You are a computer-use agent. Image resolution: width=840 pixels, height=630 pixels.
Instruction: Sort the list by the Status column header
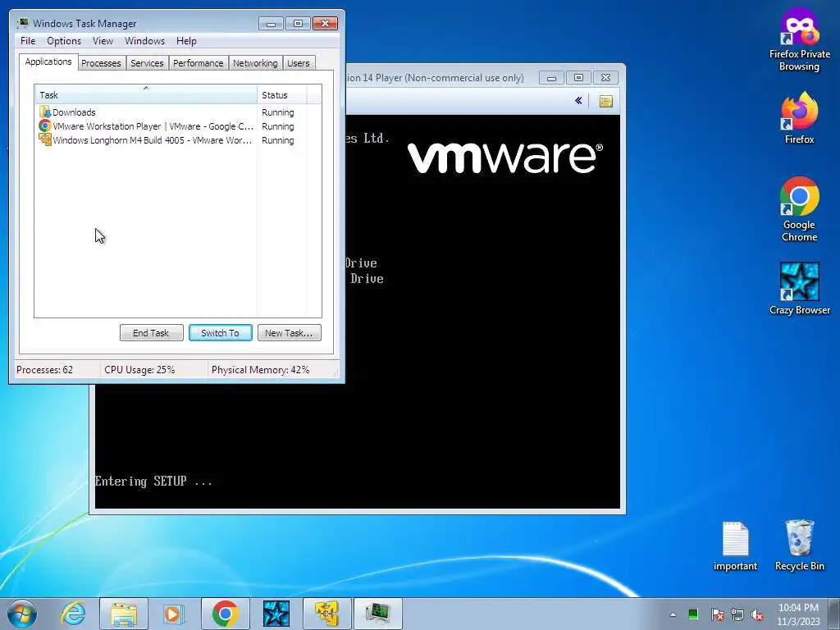[x=282, y=95]
